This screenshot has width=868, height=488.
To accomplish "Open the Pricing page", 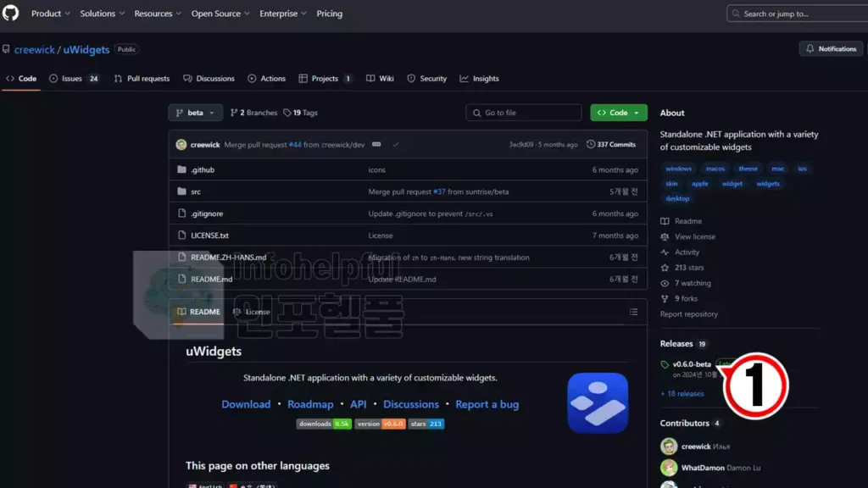I will coord(330,14).
